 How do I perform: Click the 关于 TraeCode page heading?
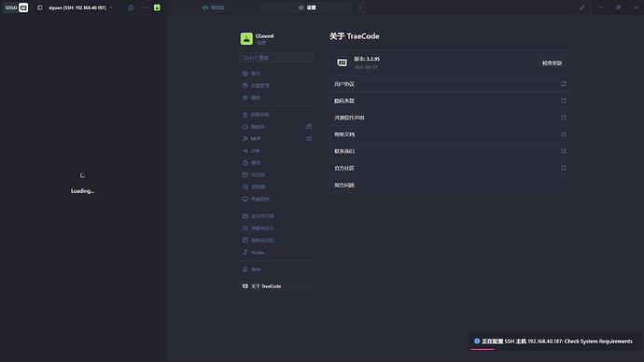(354, 36)
